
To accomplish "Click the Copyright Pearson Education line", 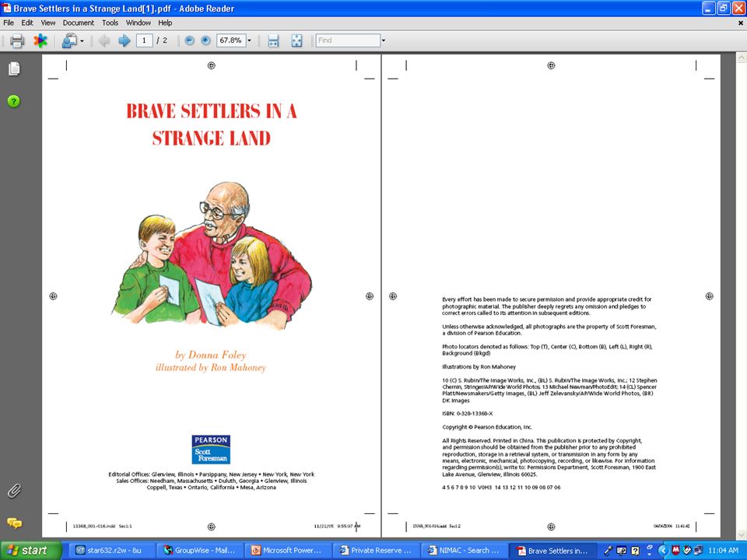I will click(487, 427).
